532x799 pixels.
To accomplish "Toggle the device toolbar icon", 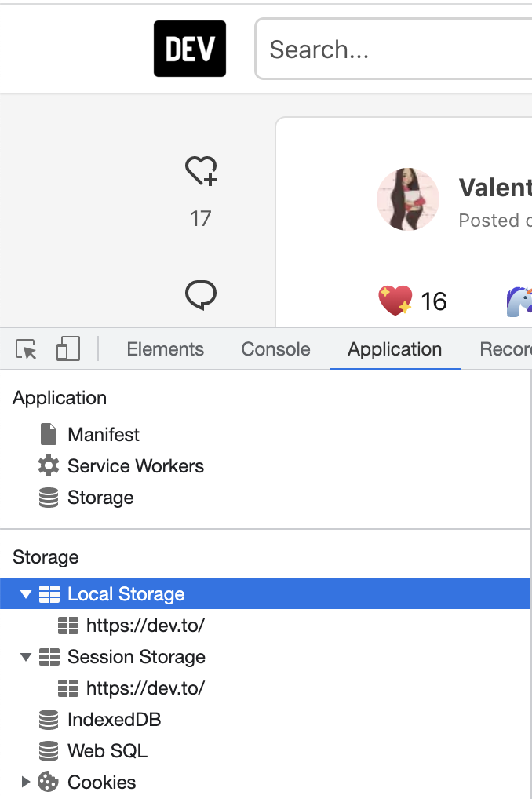I will click(67, 349).
